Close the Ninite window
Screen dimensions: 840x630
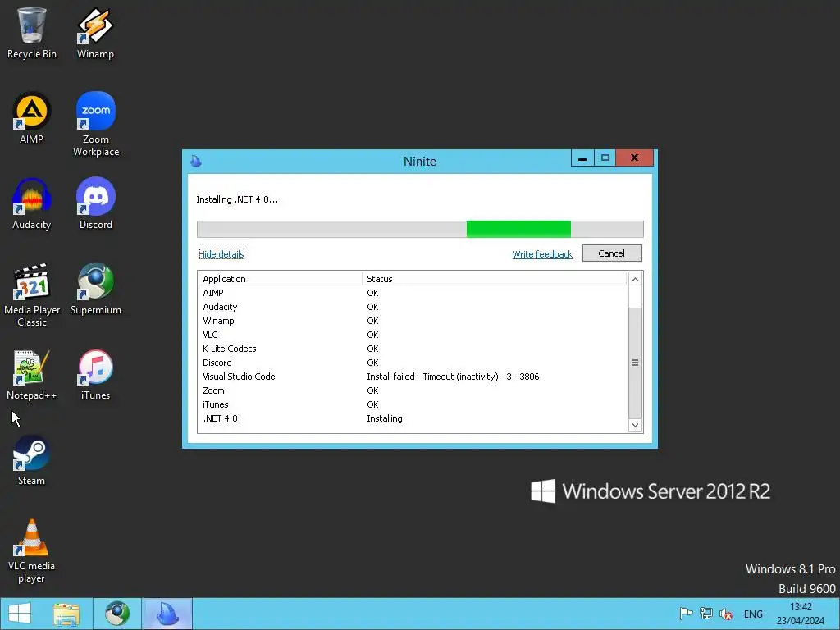click(634, 158)
